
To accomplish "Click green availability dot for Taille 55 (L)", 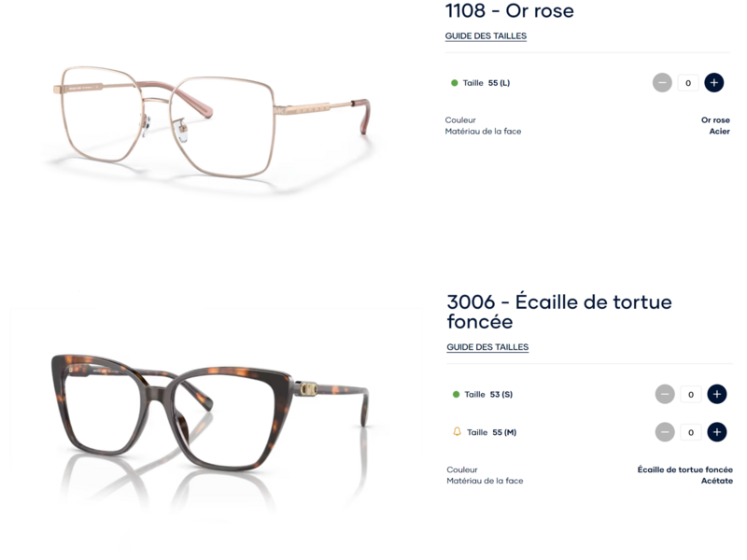I will [455, 83].
